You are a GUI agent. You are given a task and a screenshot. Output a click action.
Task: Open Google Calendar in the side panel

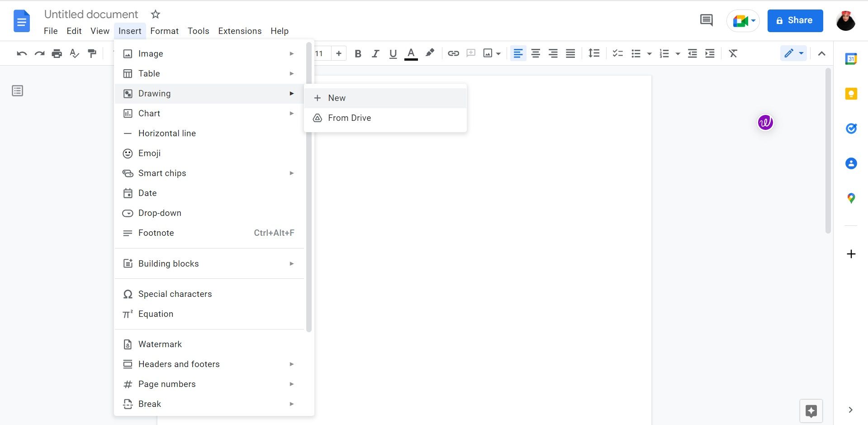pyautogui.click(x=851, y=59)
